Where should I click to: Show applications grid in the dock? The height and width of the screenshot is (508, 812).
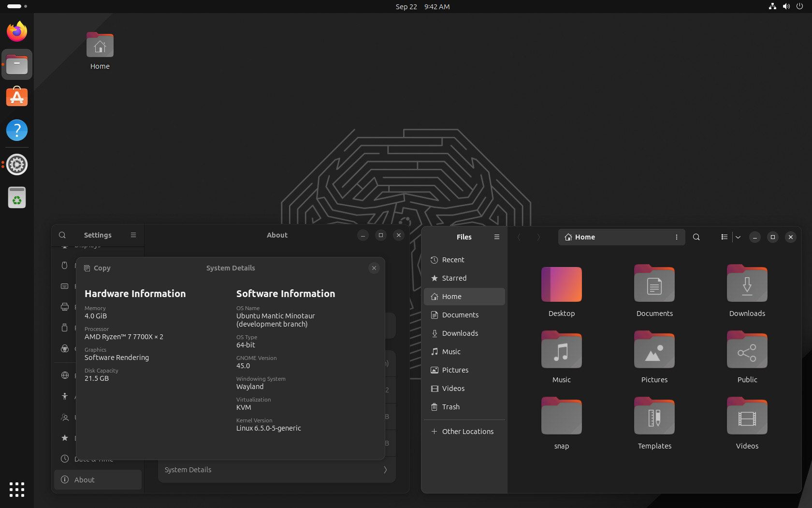pyautogui.click(x=17, y=489)
